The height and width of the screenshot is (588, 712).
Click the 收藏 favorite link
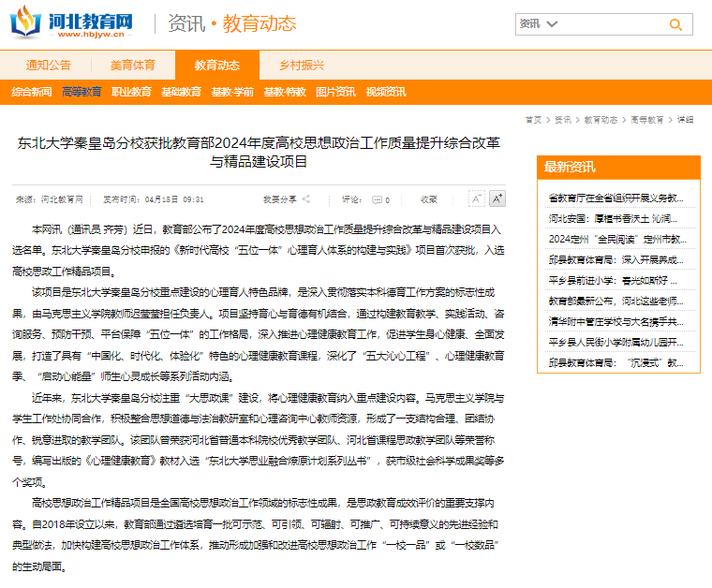pyautogui.click(x=429, y=199)
